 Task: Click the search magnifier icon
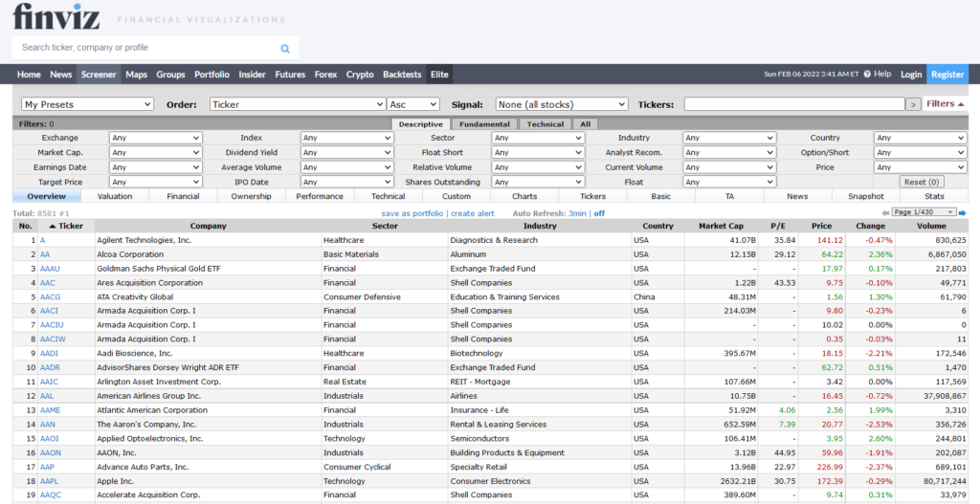pyautogui.click(x=285, y=48)
